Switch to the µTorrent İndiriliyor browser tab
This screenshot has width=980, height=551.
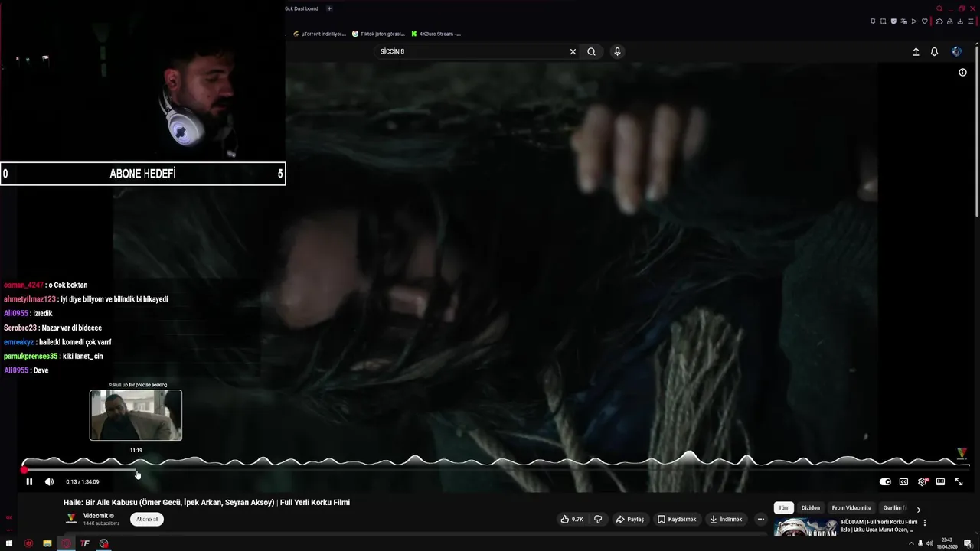click(x=319, y=34)
